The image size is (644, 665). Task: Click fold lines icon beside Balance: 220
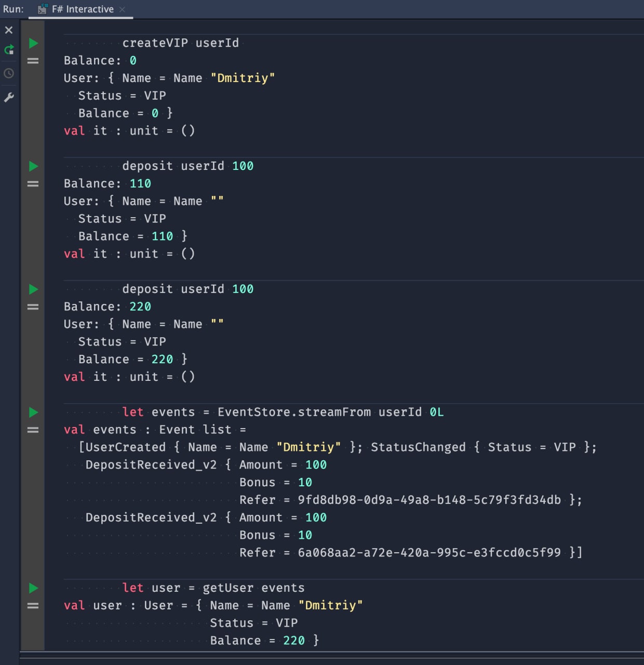[x=33, y=307]
